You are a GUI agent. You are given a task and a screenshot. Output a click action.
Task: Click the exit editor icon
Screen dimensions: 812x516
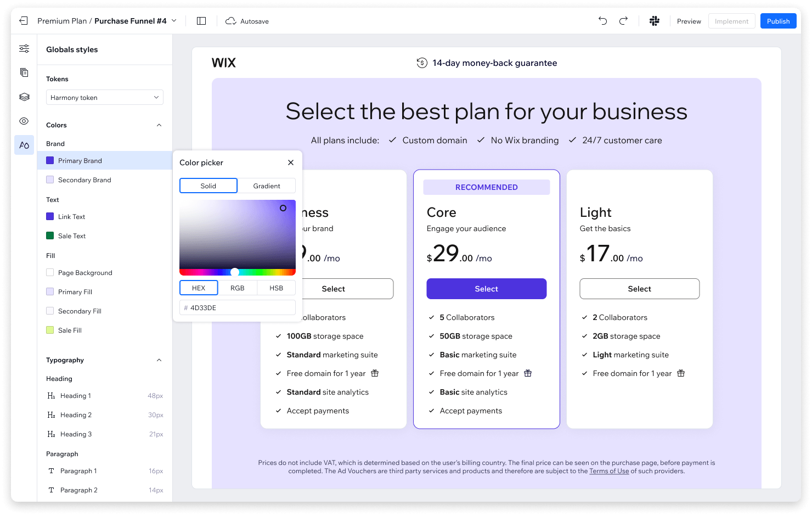[23, 21]
